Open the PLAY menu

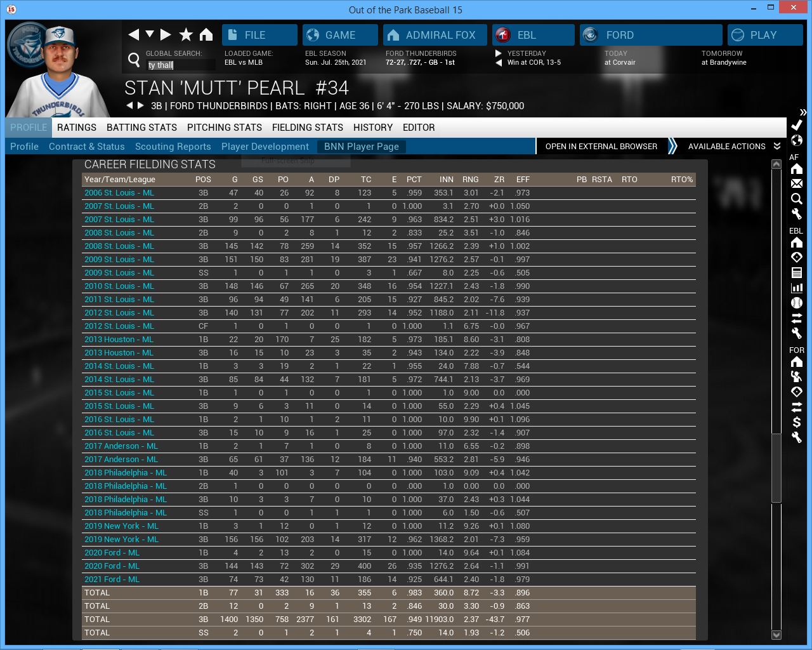click(765, 35)
